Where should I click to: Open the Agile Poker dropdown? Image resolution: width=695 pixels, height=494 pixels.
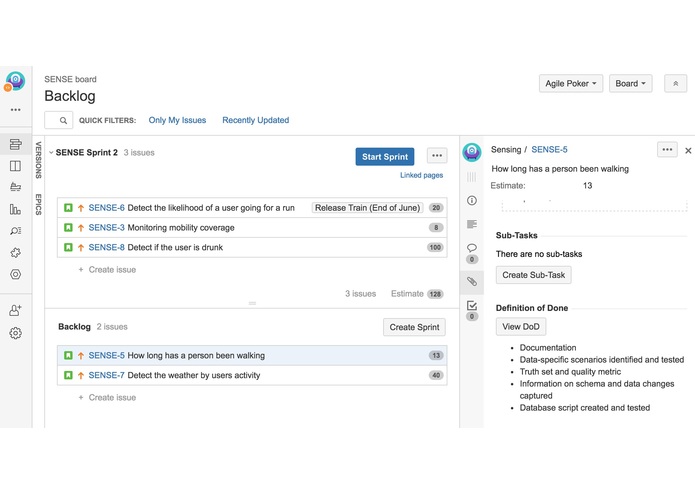(x=571, y=83)
